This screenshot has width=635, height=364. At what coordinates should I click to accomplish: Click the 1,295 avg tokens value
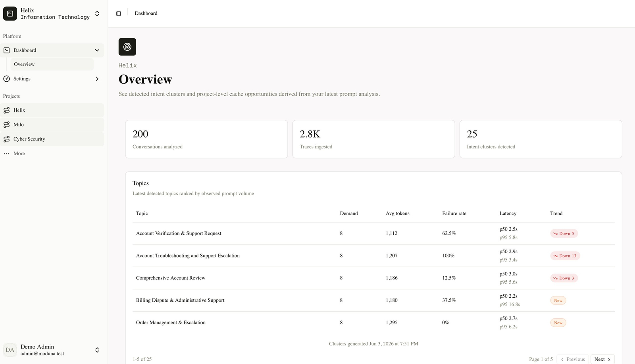pyautogui.click(x=391, y=323)
